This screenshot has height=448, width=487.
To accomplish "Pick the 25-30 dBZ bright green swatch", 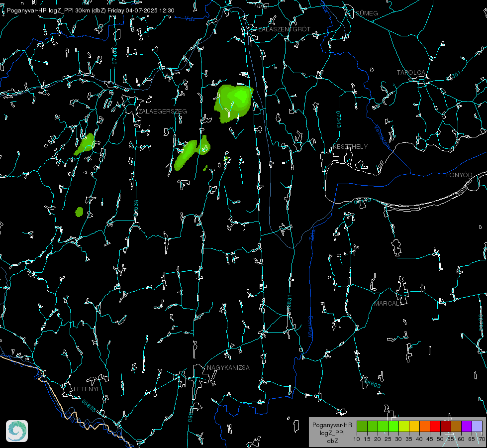I will pos(393,426).
